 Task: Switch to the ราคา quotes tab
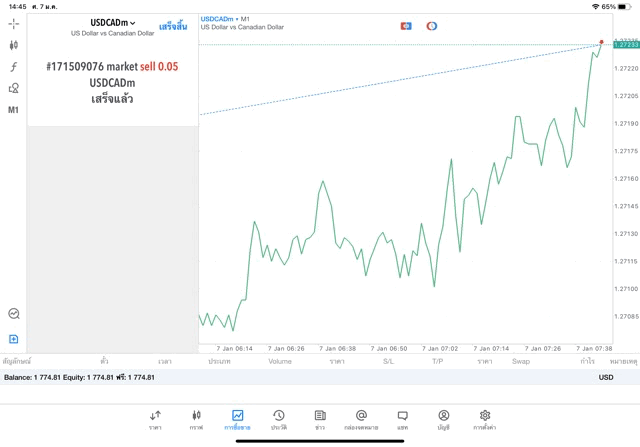[155, 419]
